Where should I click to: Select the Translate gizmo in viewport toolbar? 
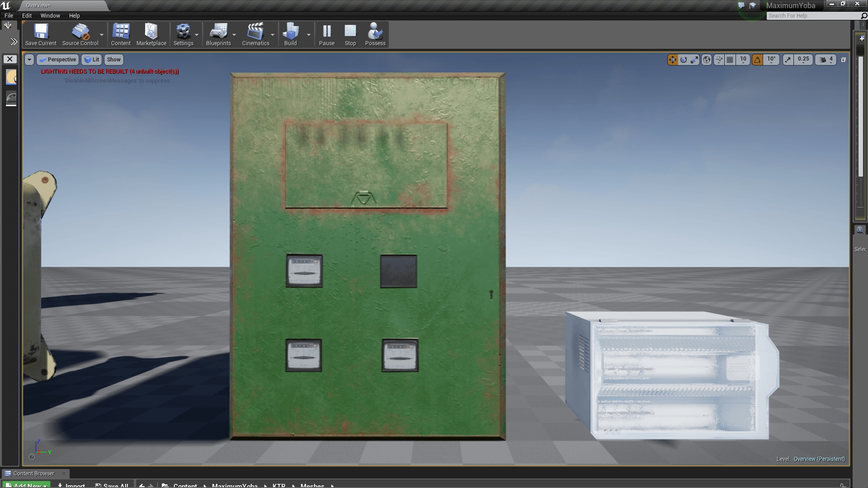pyautogui.click(x=673, y=60)
